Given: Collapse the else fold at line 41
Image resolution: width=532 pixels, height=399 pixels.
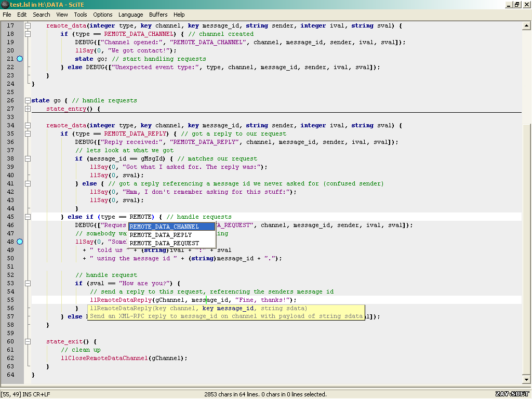Looking at the screenshot, I should (x=28, y=183).
